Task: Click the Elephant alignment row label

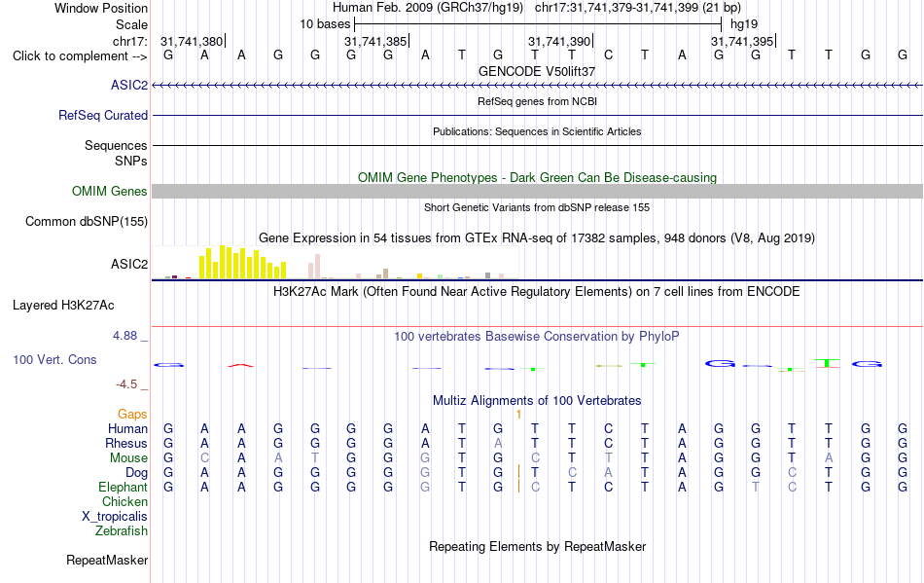Action: (124, 488)
